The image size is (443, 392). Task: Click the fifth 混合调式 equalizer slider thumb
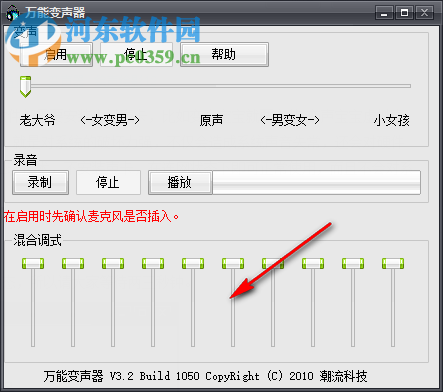(193, 263)
